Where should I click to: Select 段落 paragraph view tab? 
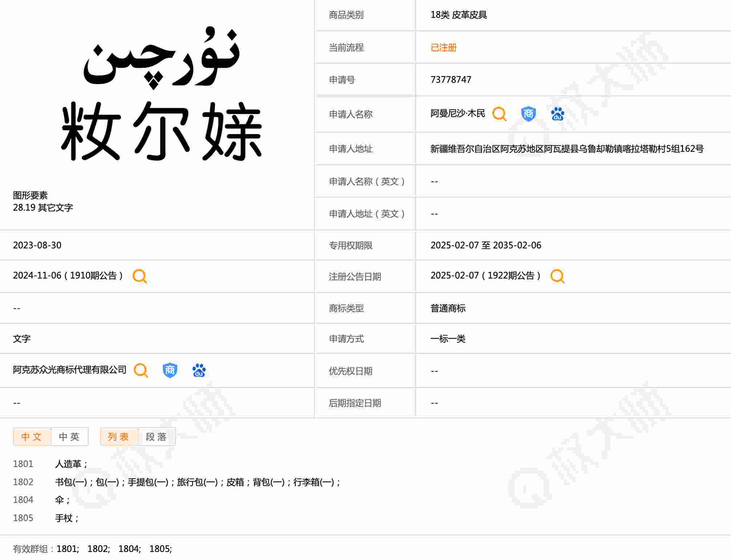point(157,437)
